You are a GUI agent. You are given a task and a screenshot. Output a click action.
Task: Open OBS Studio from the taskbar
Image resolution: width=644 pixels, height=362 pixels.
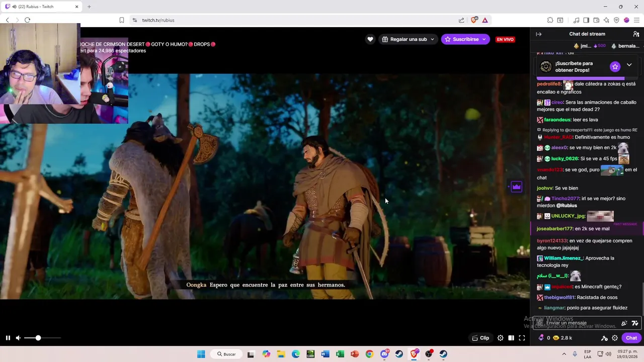click(x=429, y=354)
